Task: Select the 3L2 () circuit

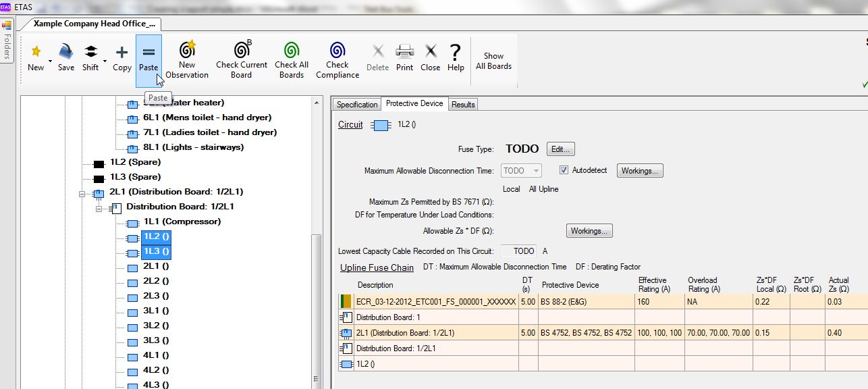Action: click(x=156, y=326)
